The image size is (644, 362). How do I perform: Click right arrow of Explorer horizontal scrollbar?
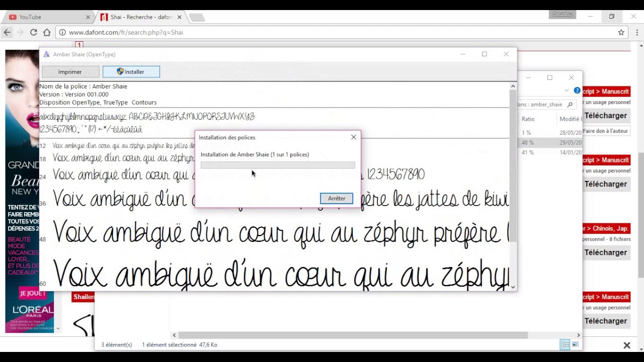click(578, 335)
